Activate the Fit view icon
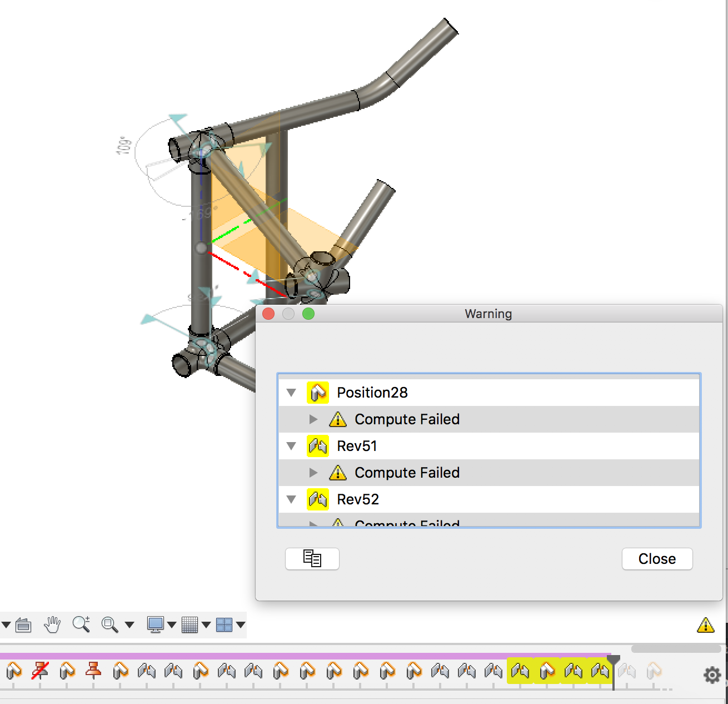 click(x=109, y=624)
